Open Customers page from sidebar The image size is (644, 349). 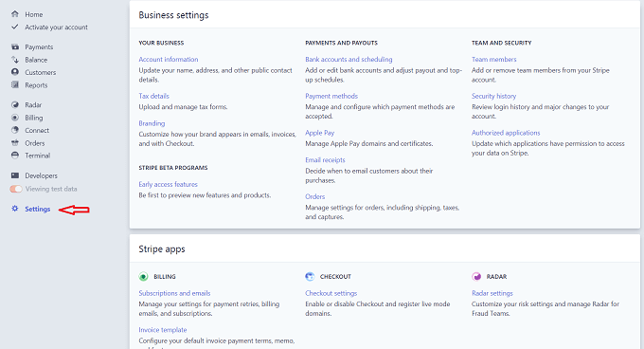[x=40, y=72]
